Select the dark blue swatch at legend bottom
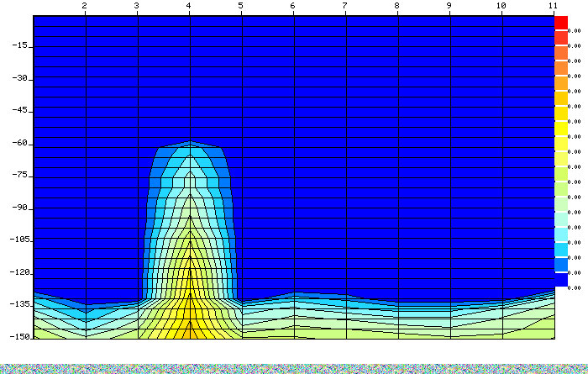 tap(560, 281)
